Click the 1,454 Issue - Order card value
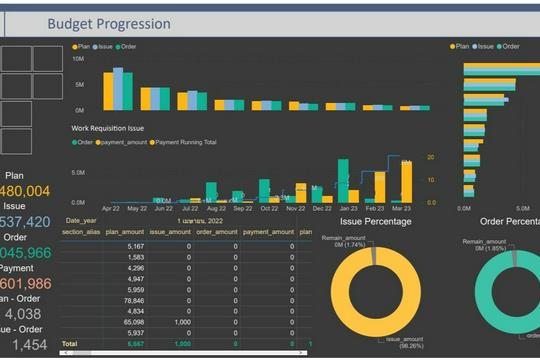Viewport: 540px width, 360px height. click(30, 344)
